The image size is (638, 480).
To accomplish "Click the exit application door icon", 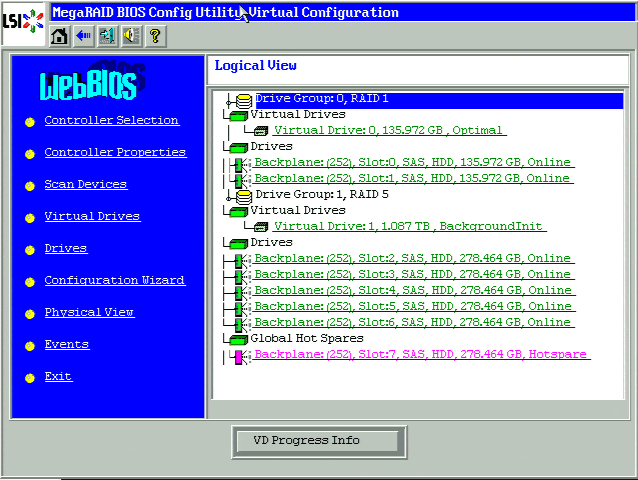I will 107,36.
